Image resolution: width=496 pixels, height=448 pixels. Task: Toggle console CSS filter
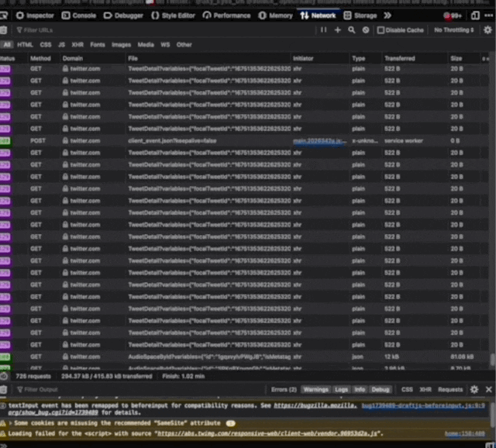[407, 389]
